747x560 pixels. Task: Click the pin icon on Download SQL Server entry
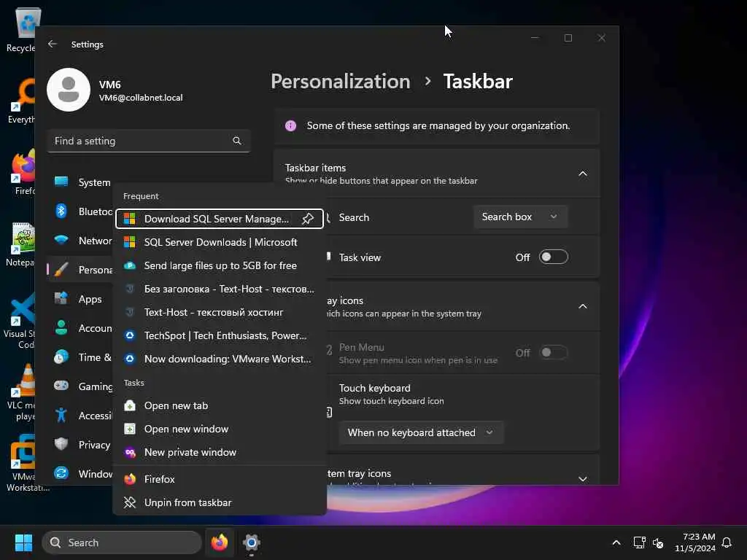(x=308, y=219)
